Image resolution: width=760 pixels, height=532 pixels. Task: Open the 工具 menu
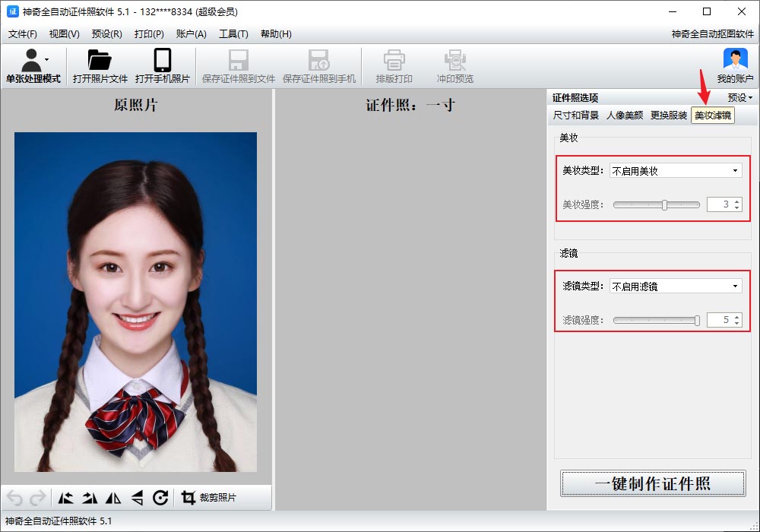tap(233, 33)
